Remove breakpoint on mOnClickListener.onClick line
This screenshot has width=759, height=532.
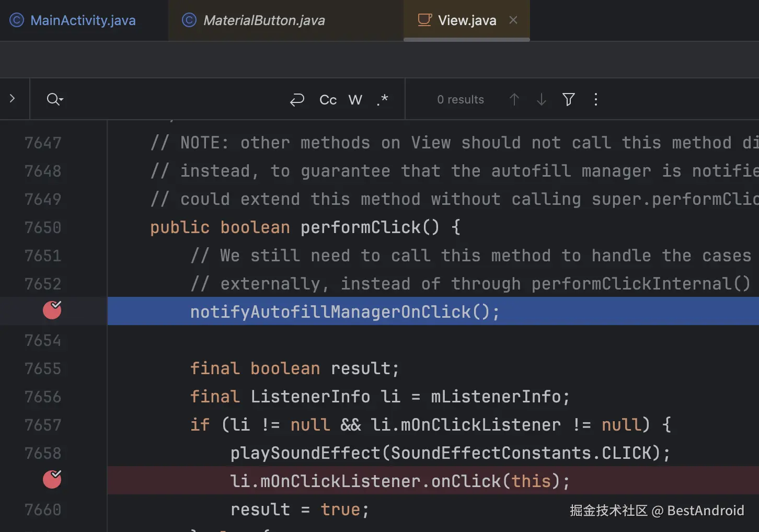[x=52, y=479]
